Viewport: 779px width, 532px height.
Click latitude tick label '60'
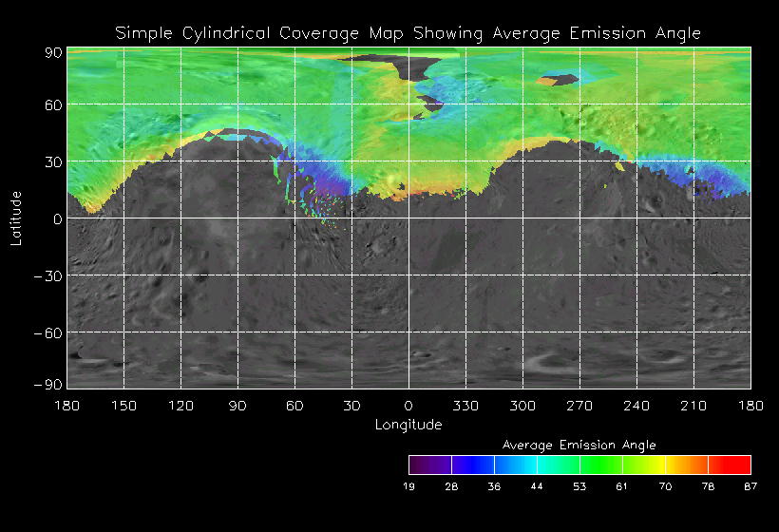[53, 104]
